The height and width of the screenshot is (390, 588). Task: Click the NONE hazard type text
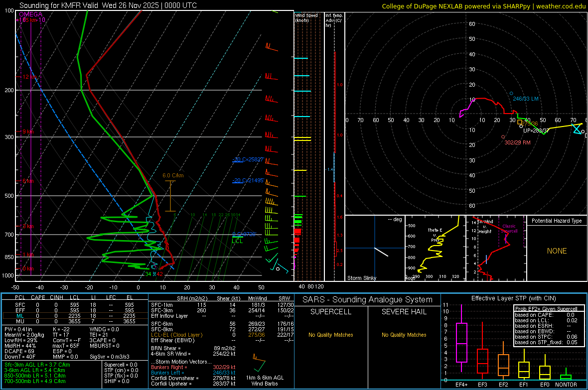(557, 251)
